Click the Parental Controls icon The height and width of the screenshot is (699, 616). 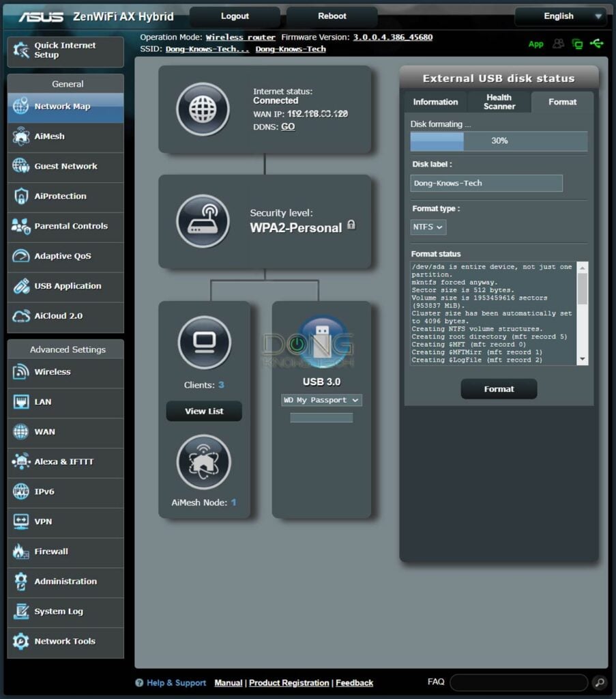(20, 226)
